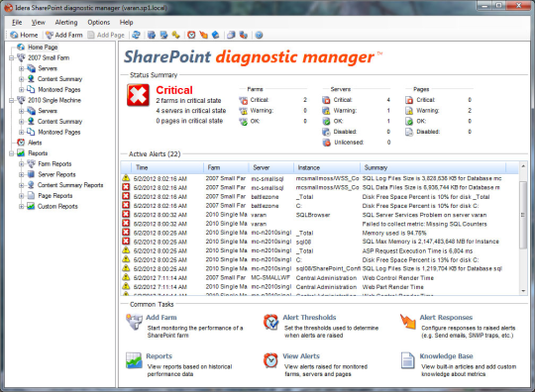
Task: Click the Servers OK status icon
Action: pos(326,122)
